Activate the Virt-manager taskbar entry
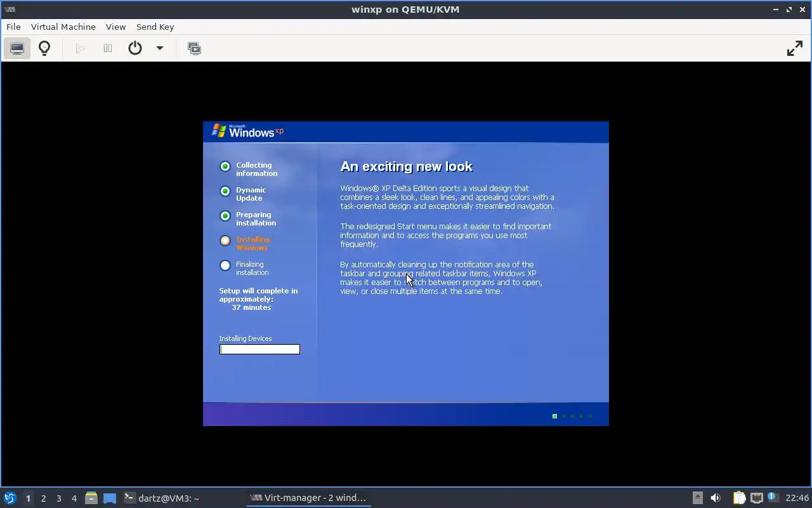 click(308, 498)
